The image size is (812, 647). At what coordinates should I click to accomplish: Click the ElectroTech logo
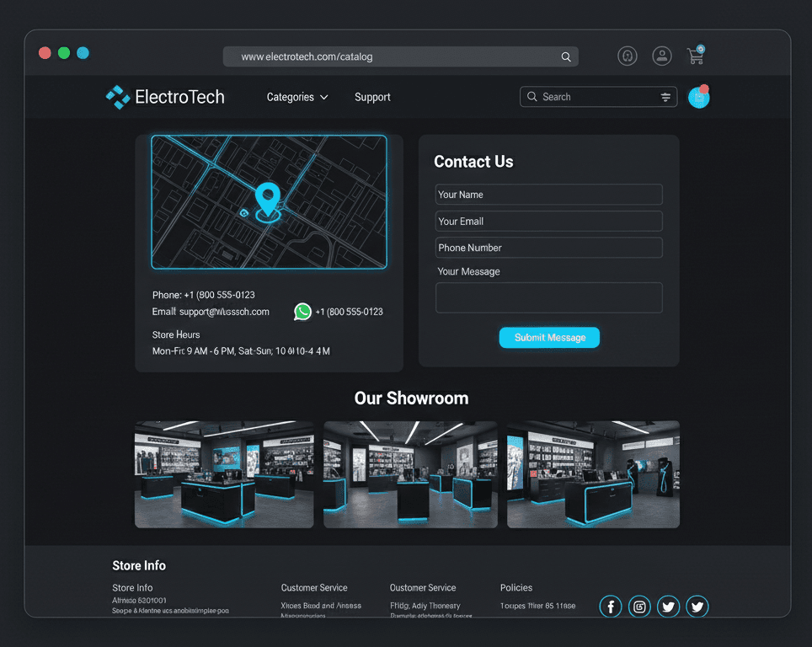click(165, 97)
